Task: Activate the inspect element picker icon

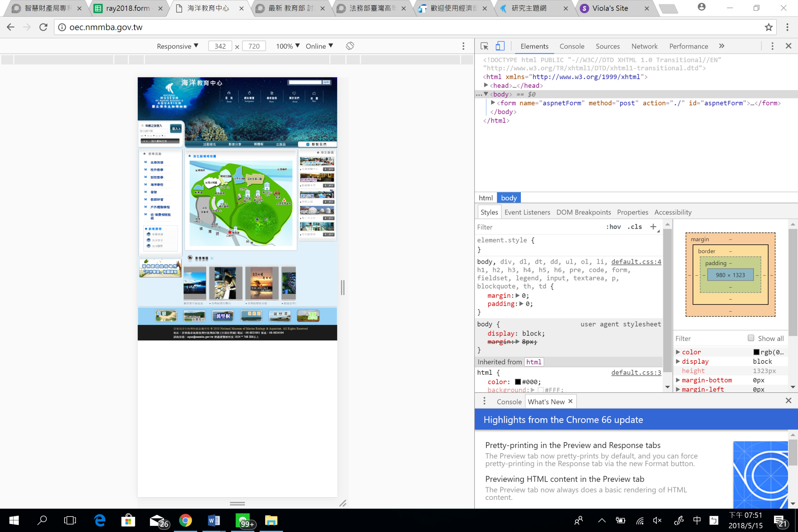Action: point(484,46)
